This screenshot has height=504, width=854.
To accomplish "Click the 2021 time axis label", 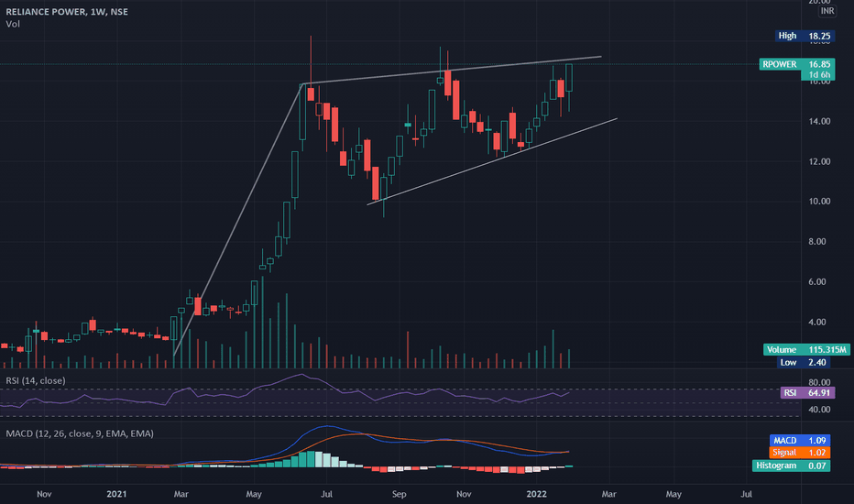I will coord(116,494).
